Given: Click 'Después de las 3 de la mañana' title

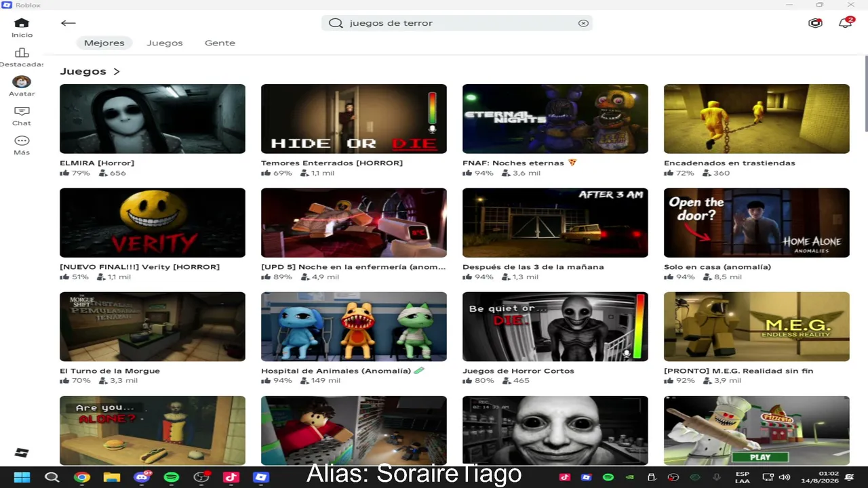Looking at the screenshot, I should point(533,267).
